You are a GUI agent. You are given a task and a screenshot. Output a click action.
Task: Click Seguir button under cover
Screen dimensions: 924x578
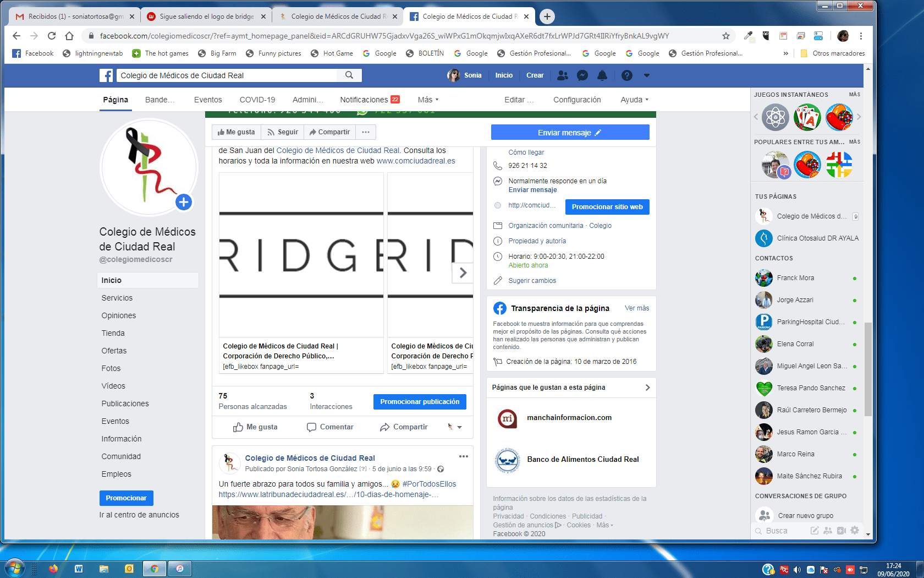pyautogui.click(x=282, y=132)
